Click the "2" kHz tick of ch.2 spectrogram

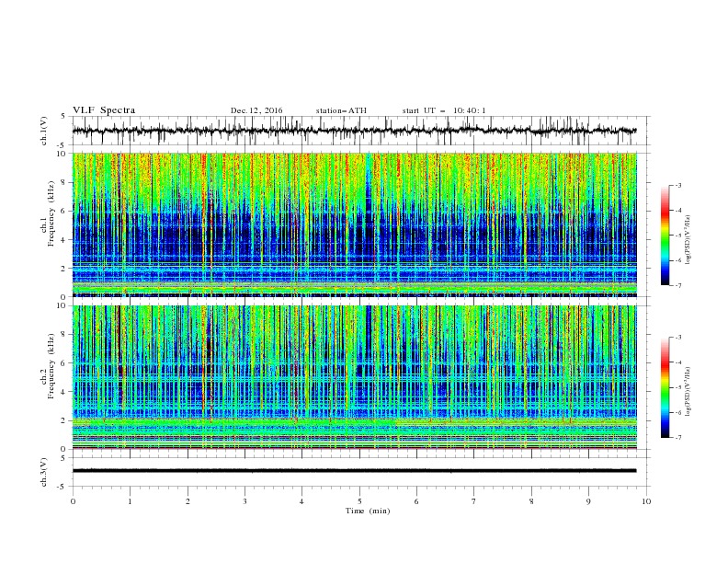[x=65, y=420]
